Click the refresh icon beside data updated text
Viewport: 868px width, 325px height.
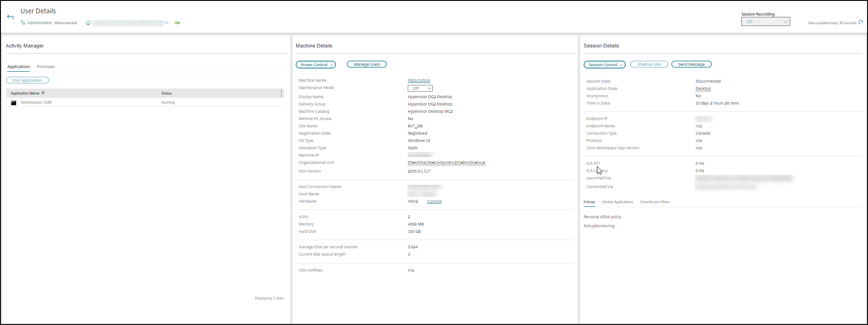[x=861, y=22]
